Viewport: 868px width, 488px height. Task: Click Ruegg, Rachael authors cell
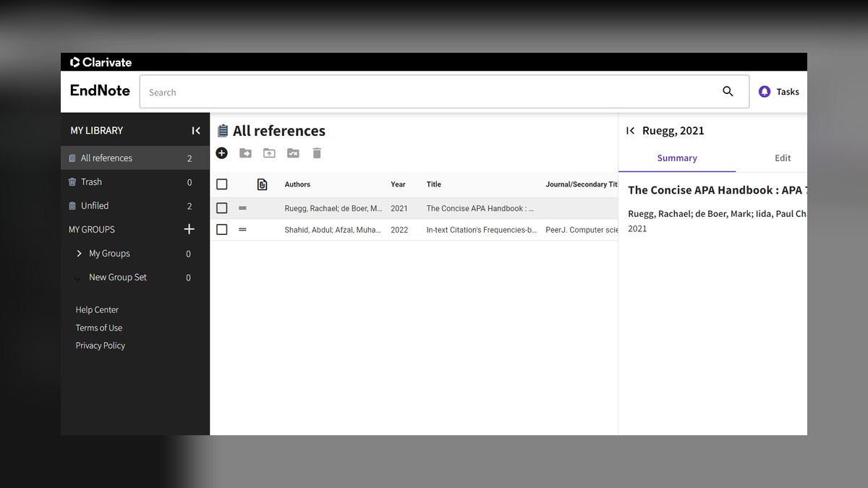point(333,208)
